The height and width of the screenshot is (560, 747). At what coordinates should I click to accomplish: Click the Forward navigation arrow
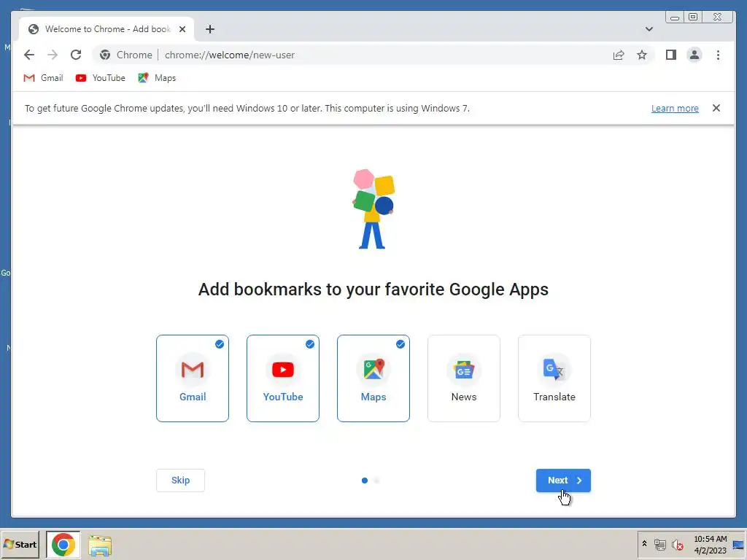click(53, 55)
